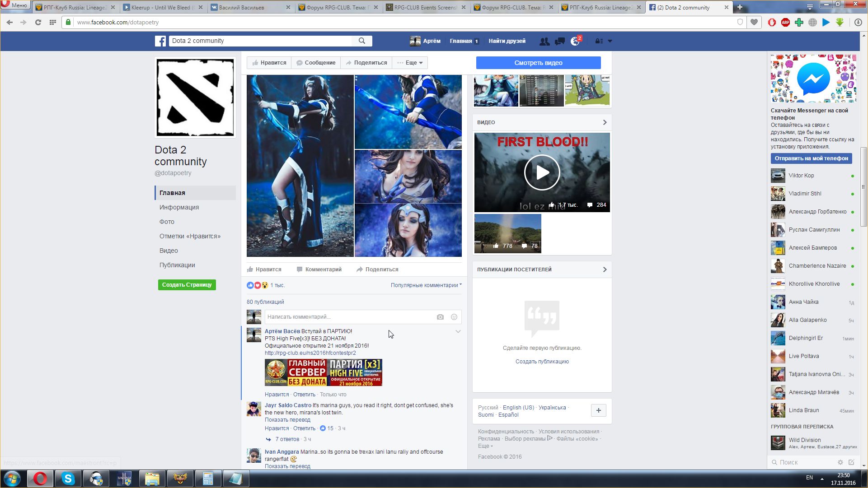Open the large Mirana cosplay photo
The image size is (868, 488).
300,166
